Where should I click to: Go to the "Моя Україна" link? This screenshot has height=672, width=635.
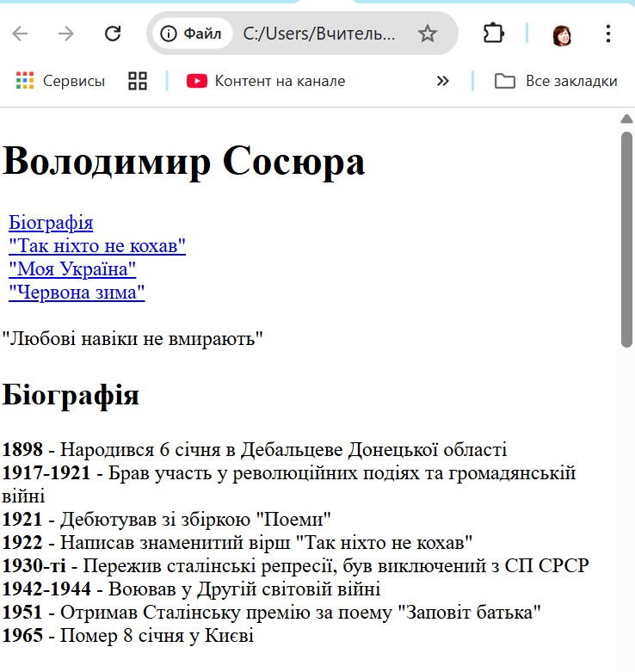click(72, 269)
